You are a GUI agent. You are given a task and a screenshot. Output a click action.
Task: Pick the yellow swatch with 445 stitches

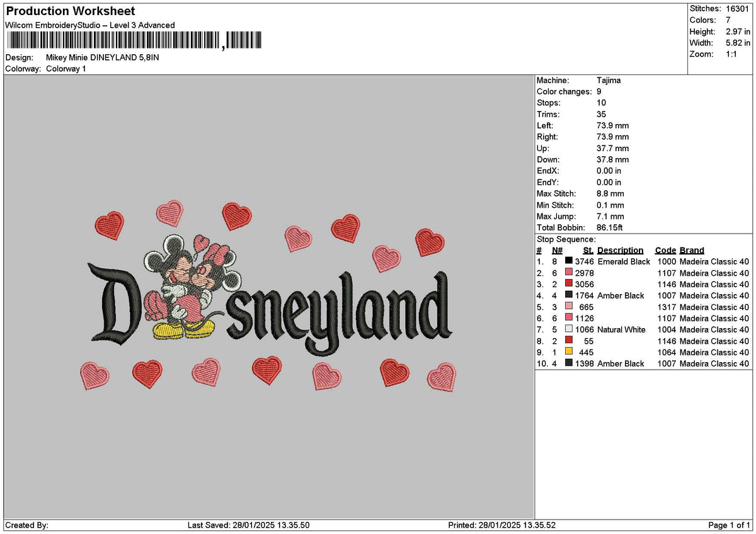pyautogui.click(x=569, y=351)
